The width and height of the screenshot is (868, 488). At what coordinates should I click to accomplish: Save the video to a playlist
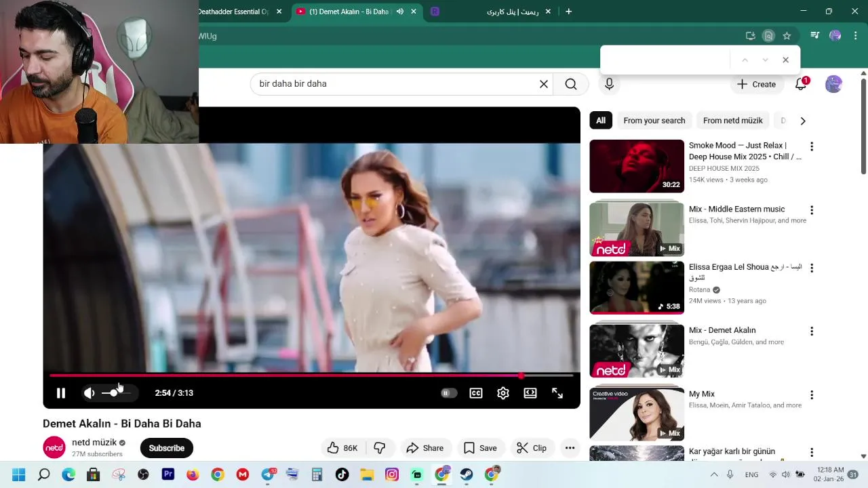click(480, 448)
